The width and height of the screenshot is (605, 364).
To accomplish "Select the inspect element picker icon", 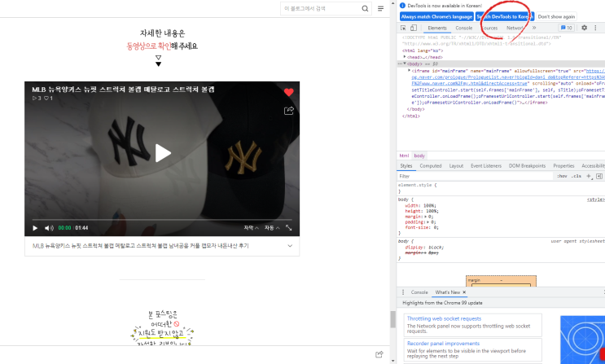I will pyautogui.click(x=403, y=28).
